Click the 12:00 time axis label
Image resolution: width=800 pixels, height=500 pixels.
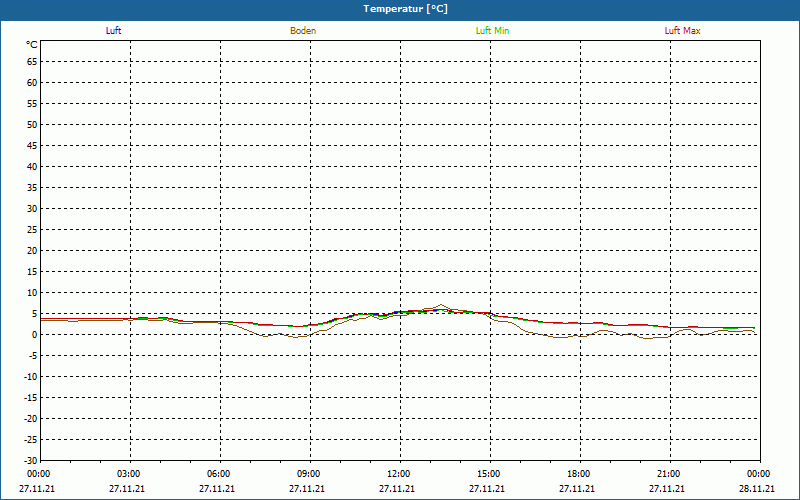coord(398,474)
